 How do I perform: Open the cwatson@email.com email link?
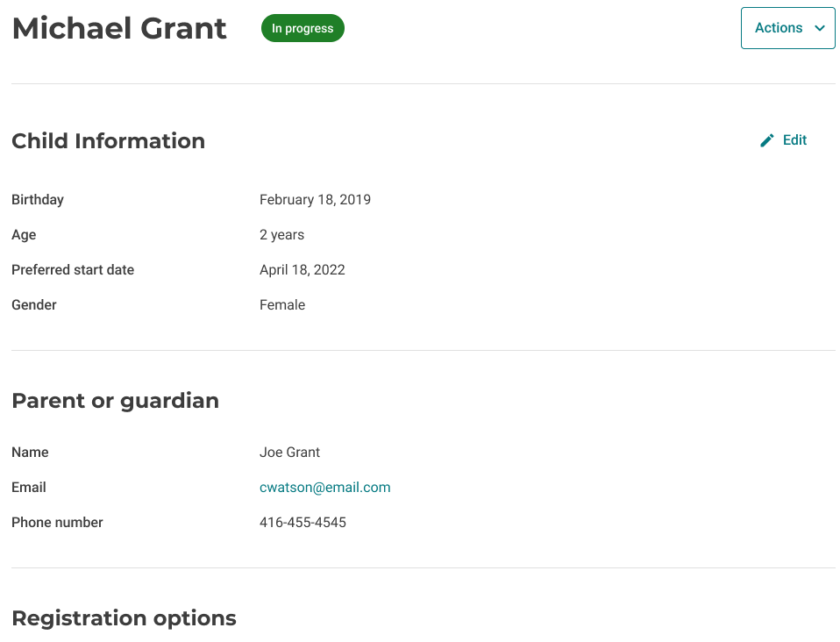click(x=324, y=488)
